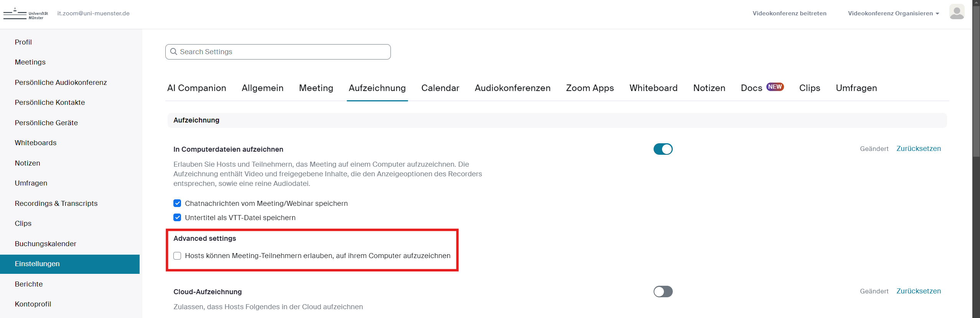
Task: Click Videokonferenz beitreten link
Action: 789,13
